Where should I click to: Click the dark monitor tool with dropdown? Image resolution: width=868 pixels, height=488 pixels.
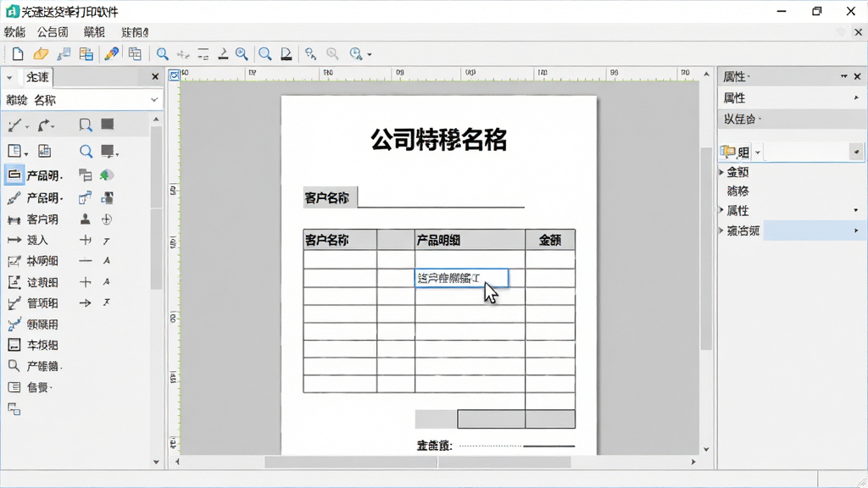point(108,151)
